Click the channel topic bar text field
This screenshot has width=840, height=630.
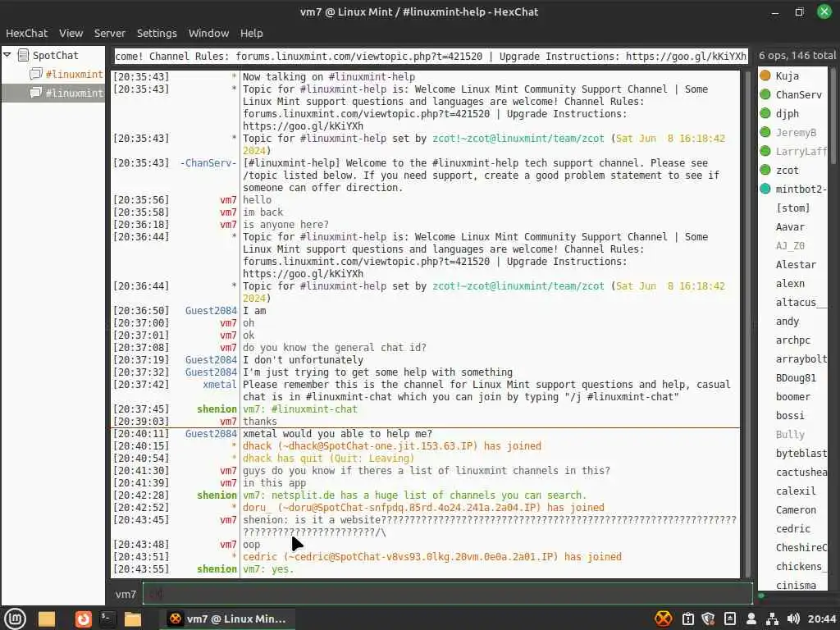[x=431, y=57]
